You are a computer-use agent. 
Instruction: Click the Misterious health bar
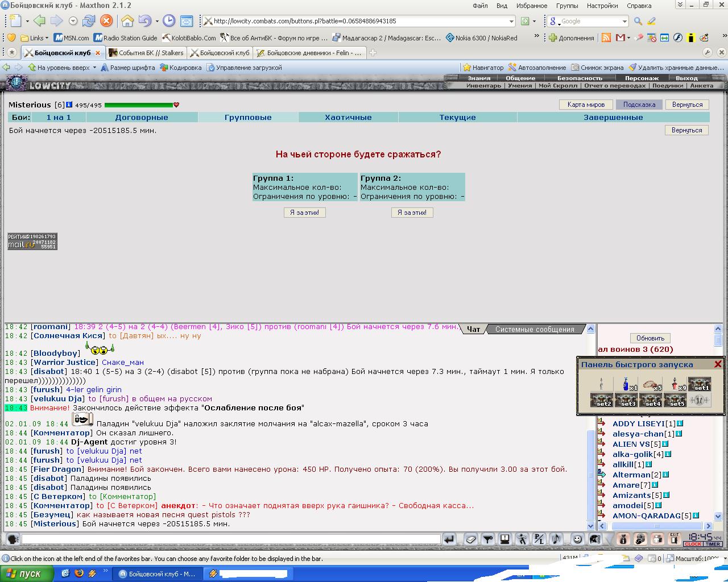coord(139,105)
